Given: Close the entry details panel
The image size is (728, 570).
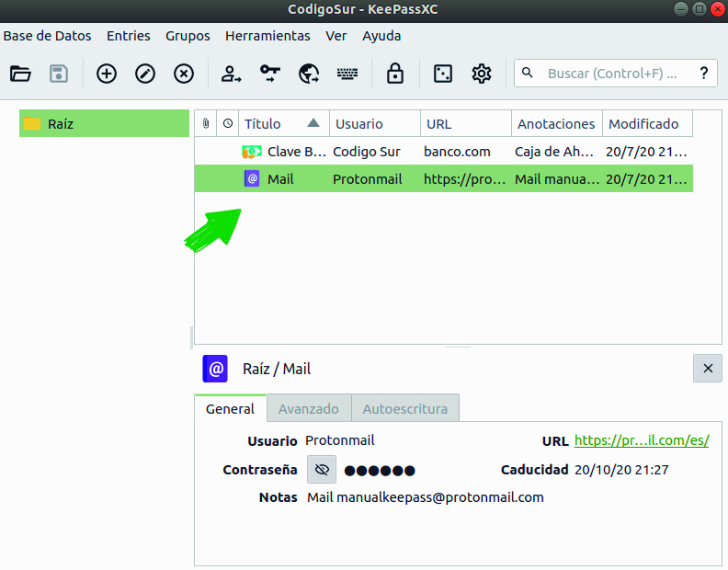Looking at the screenshot, I should pos(708,369).
